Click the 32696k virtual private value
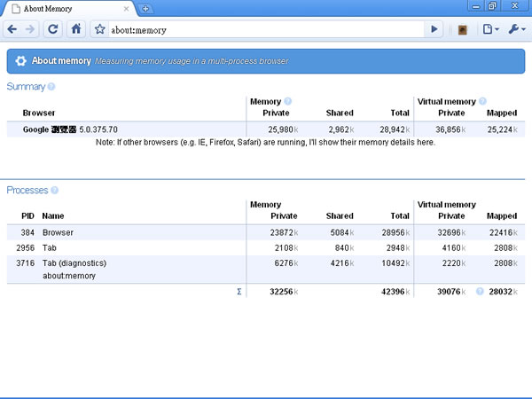This screenshot has width=532, height=399. click(x=451, y=232)
